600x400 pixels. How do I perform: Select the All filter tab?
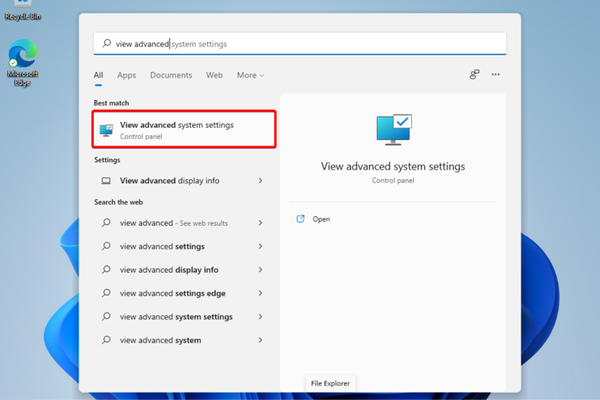(99, 75)
